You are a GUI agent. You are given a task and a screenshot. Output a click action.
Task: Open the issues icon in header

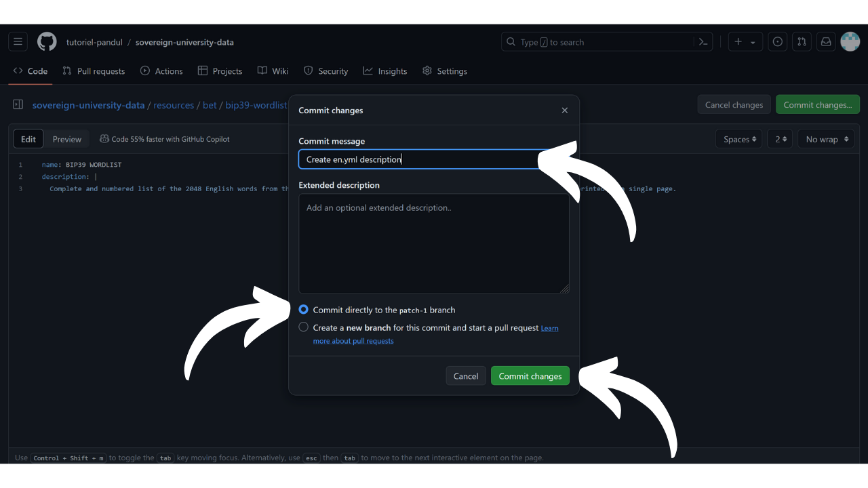pos(778,42)
